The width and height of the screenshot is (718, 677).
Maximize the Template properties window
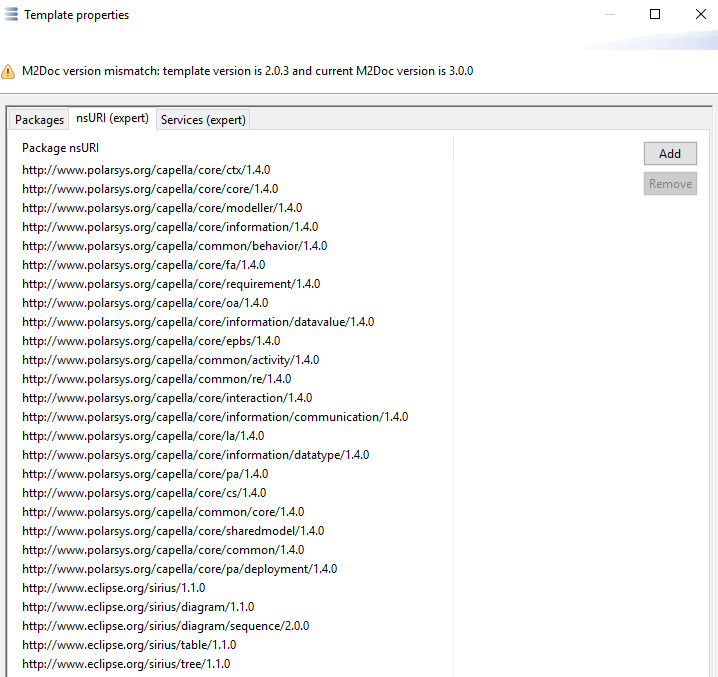point(655,14)
